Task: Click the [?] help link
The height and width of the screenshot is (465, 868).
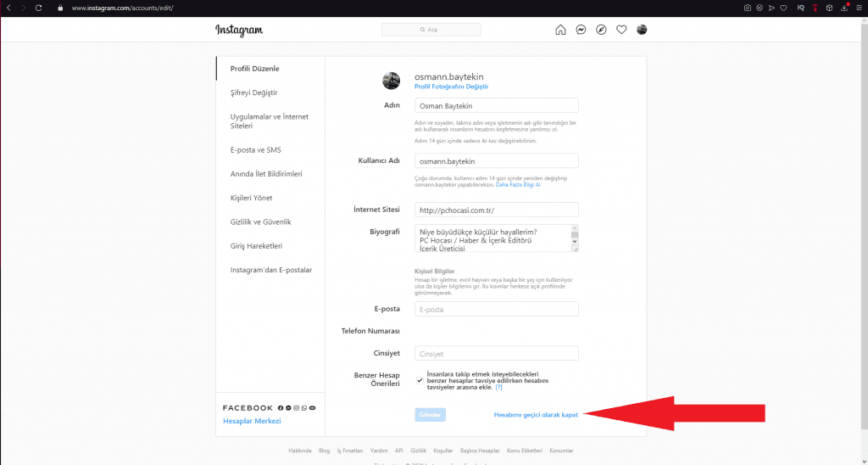Action: pyautogui.click(x=498, y=388)
